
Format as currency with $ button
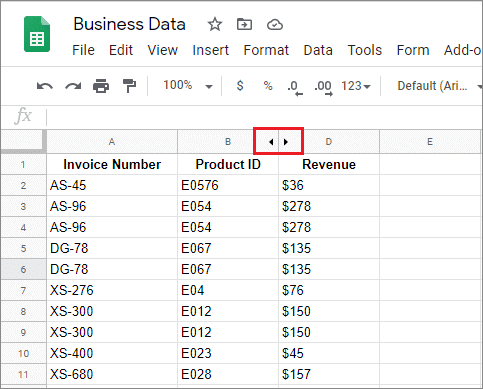coord(240,86)
